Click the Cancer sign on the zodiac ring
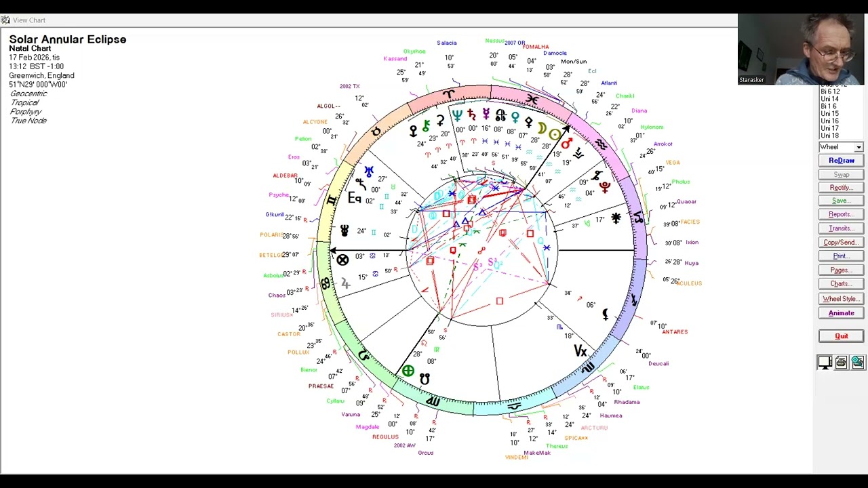Image resolution: width=868 pixels, height=488 pixels. pos(325,285)
